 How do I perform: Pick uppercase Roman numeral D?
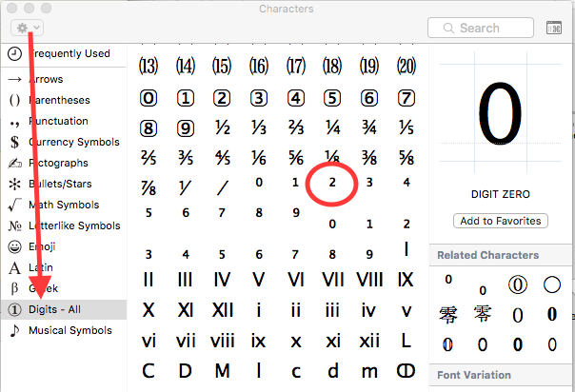pyautogui.click(x=186, y=371)
